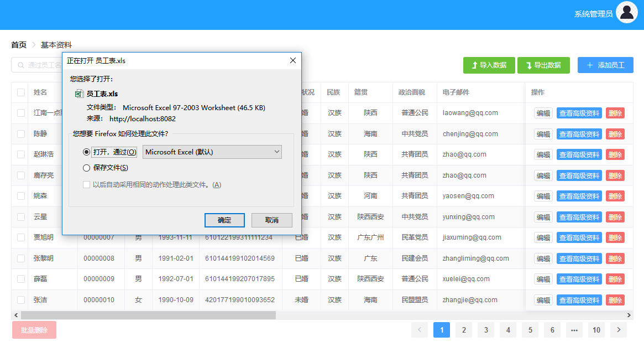
Task: Go to page 5
Action: coord(530,330)
